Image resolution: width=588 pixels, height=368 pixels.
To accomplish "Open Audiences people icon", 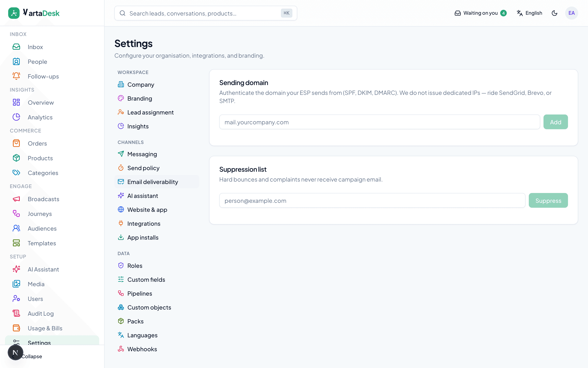I will point(16,229).
